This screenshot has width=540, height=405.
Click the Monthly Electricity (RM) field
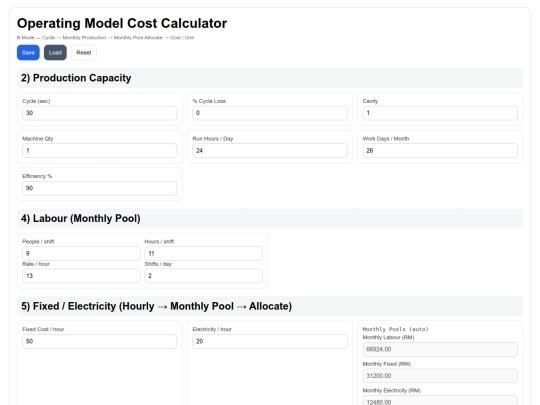(x=440, y=401)
